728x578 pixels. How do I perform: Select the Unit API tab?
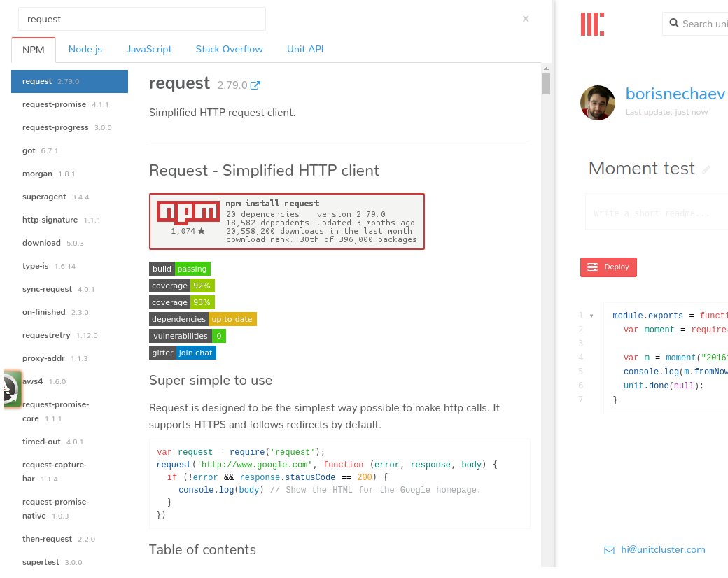tap(305, 49)
